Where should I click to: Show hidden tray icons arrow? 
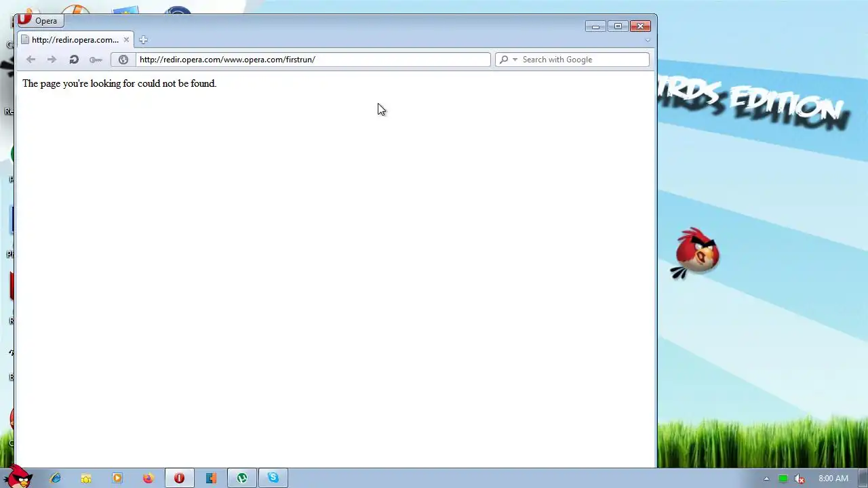pos(766,479)
